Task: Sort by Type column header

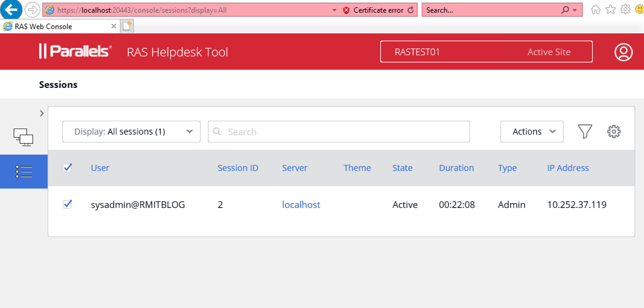Action: tap(507, 168)
